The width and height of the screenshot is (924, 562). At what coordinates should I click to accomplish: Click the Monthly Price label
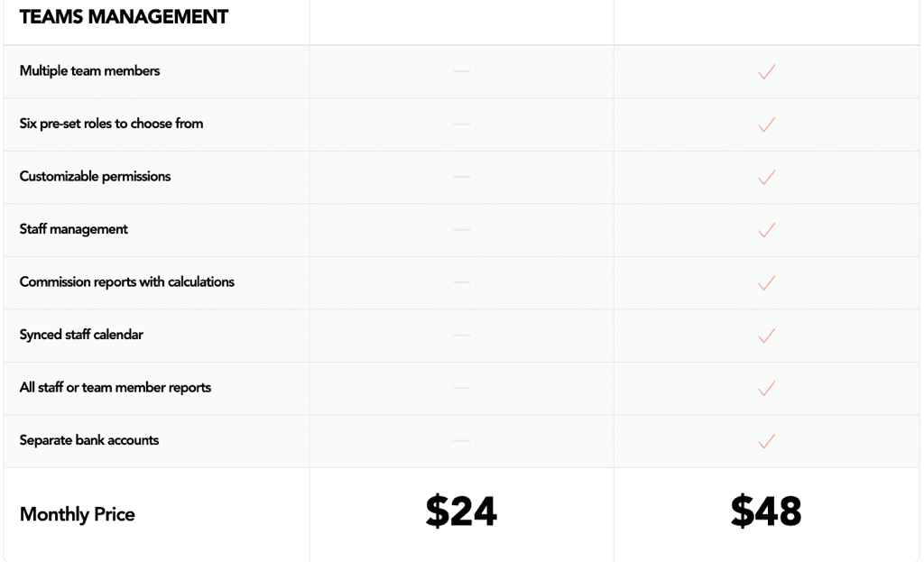tap(78, 515)
